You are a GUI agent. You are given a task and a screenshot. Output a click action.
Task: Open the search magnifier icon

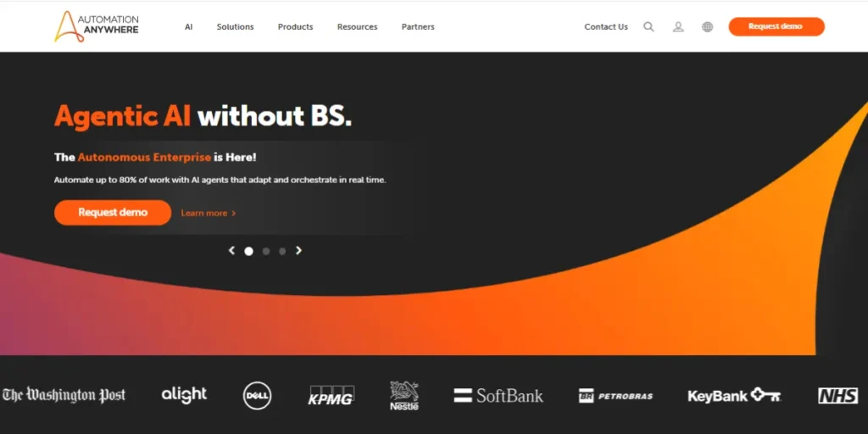[648, 27]
